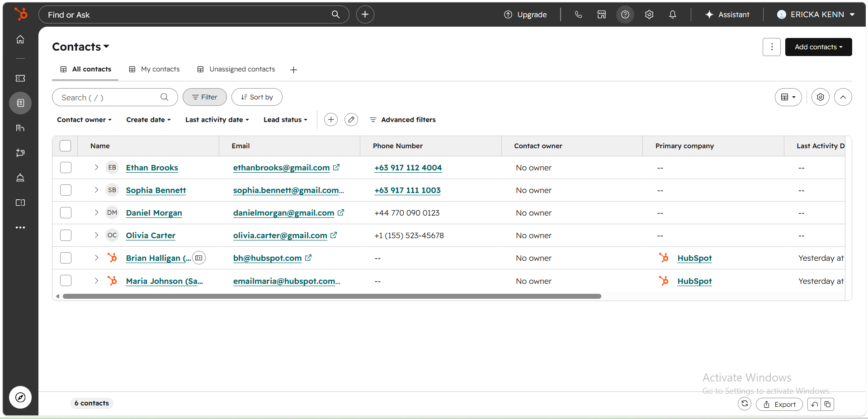Click the undo arrow icon at bottom right

tap(814, 405)
